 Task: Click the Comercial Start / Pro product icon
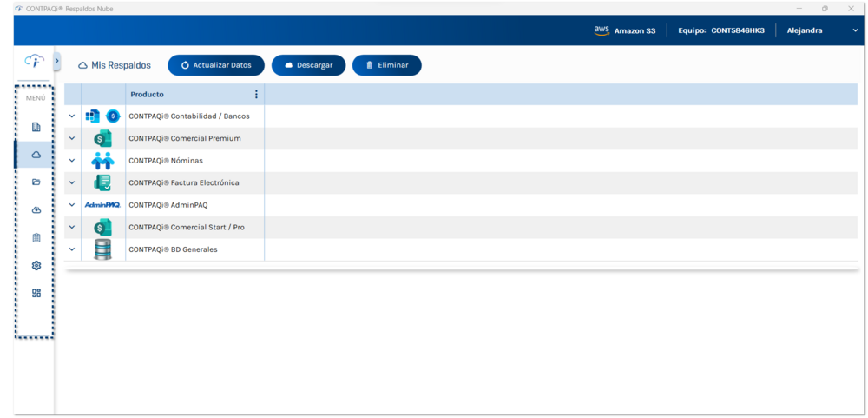[x=102, y=228]
